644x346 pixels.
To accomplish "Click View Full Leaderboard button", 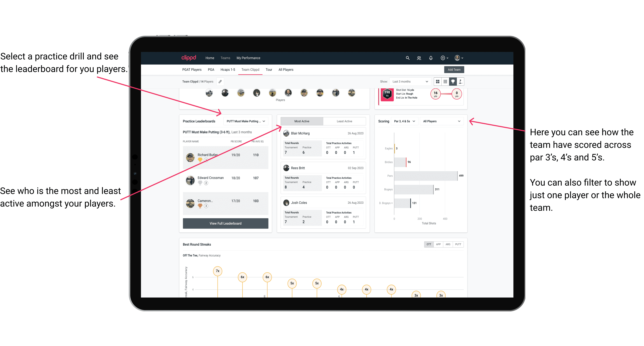I will click(x=225, y=223).
